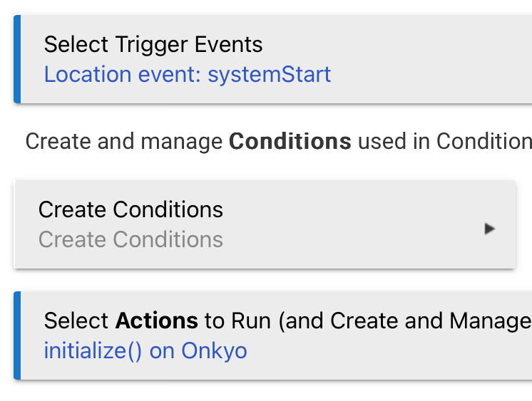This screenshot has width=532, height=401.
Task: Click the blue bar beside Select Trigger Events
Action: click(17, 59)
